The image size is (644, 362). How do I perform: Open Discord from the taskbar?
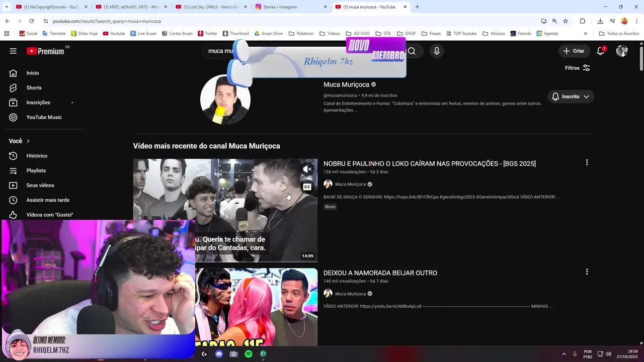click(x=219, y=354)
